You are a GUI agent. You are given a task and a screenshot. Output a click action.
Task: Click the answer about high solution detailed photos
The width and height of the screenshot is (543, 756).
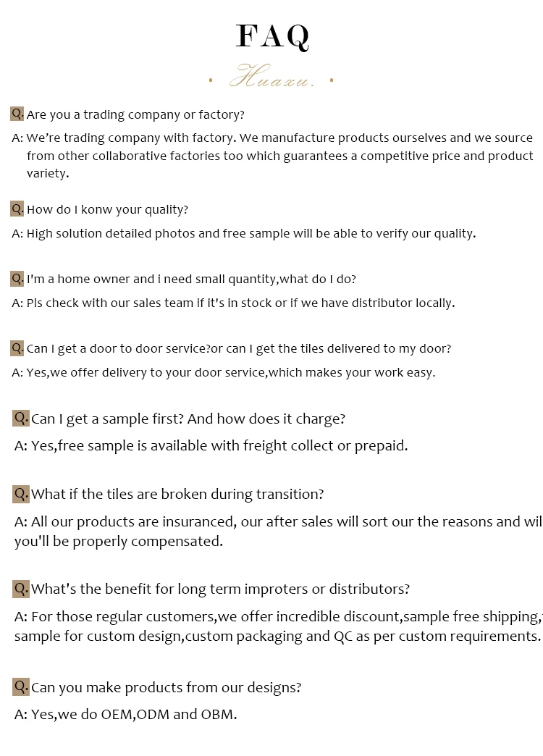tap(244, 234)
